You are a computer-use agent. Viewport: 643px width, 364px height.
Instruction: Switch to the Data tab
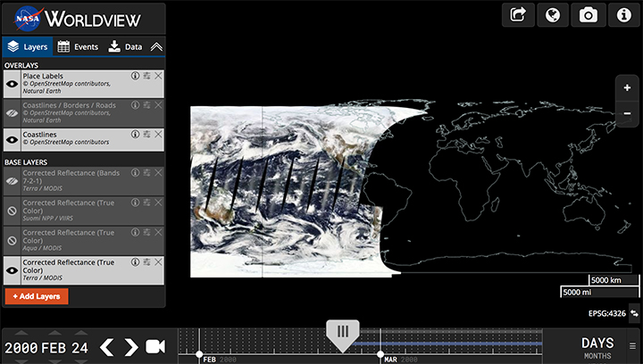click(x=125, y=46)
